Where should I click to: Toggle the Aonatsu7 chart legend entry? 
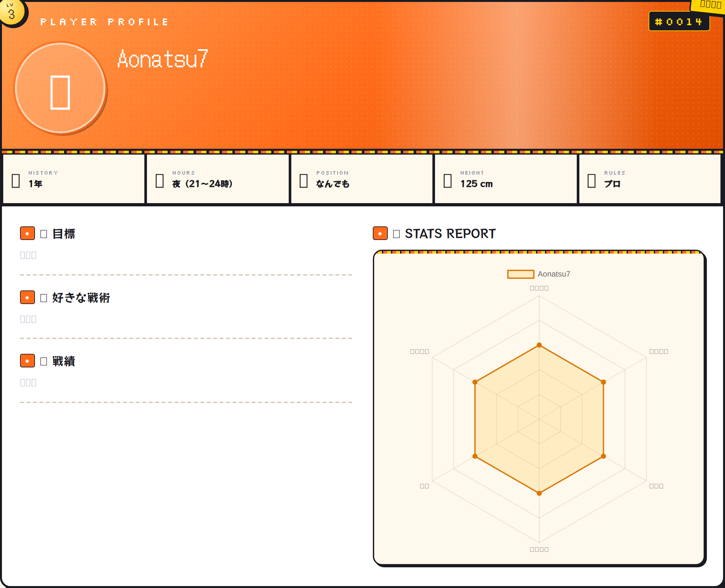(x=553, y=274)
